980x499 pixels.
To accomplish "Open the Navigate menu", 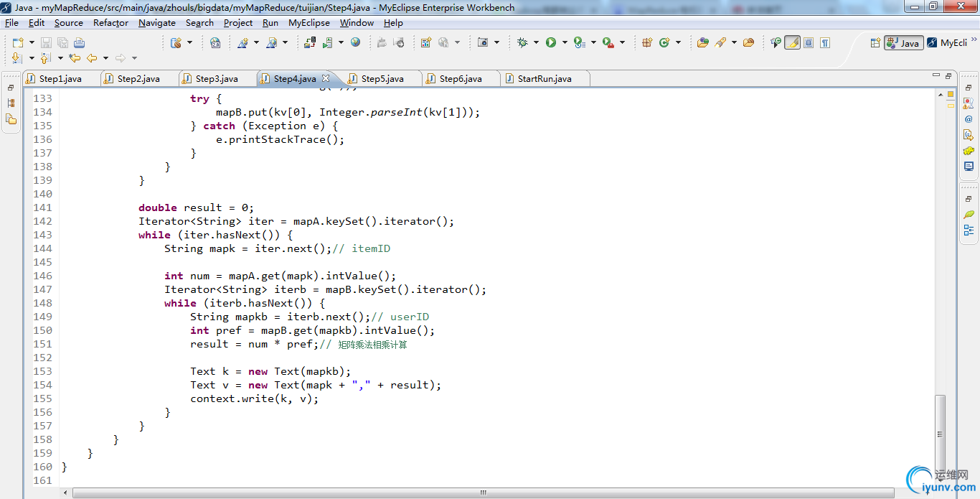I will [157, 22].
